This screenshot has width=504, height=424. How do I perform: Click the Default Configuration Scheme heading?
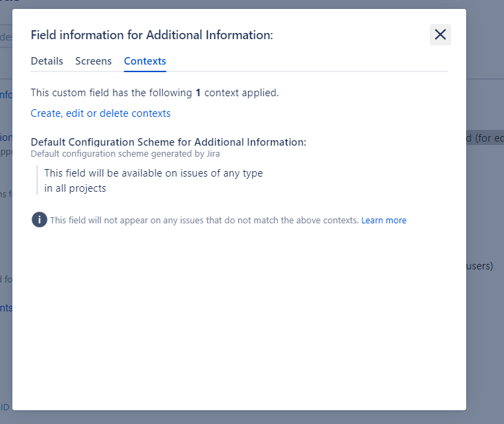point(168,142)
